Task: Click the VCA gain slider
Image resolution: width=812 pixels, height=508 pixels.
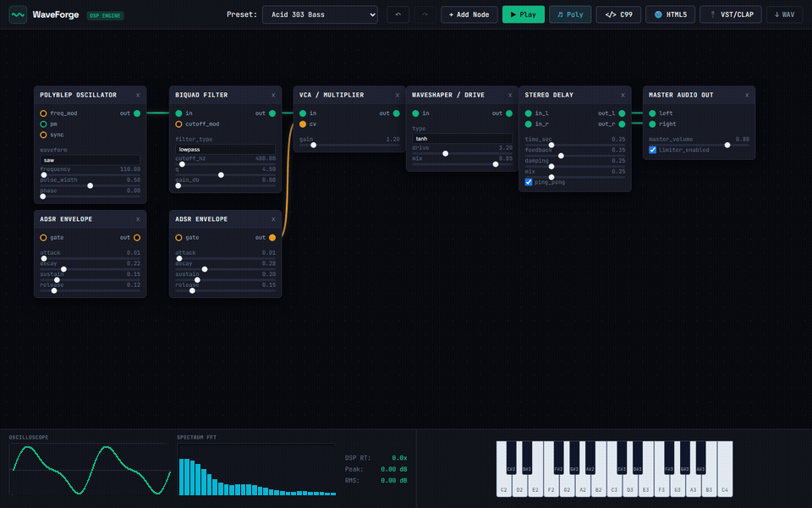Action: [x=349, y=145]
